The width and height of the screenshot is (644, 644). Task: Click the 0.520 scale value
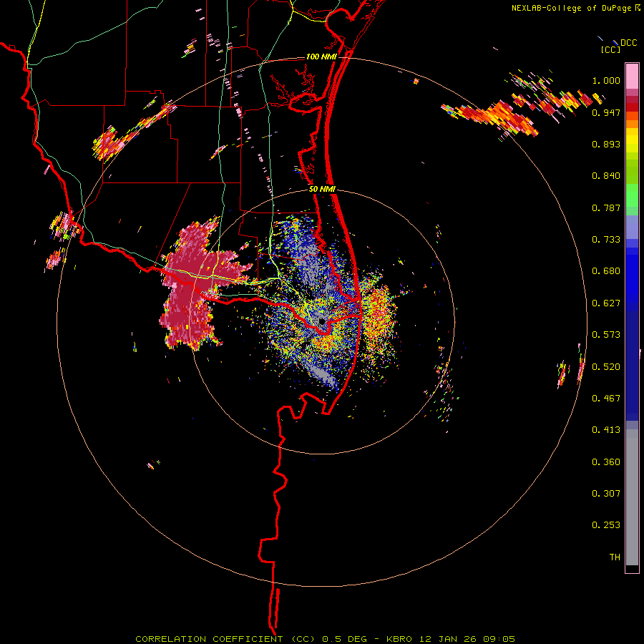606,366
